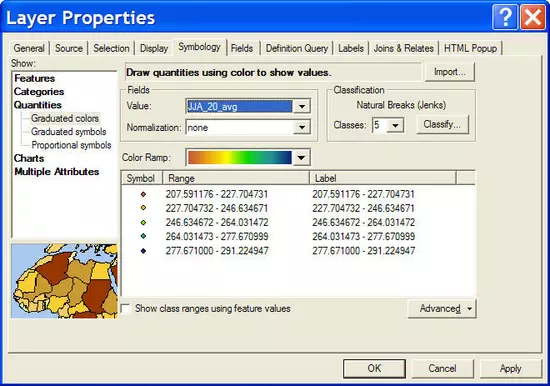Click the red symbol for class 207.591176 - 227.704731
This screenshot has width=550, height=386.
tap(143, 194)
